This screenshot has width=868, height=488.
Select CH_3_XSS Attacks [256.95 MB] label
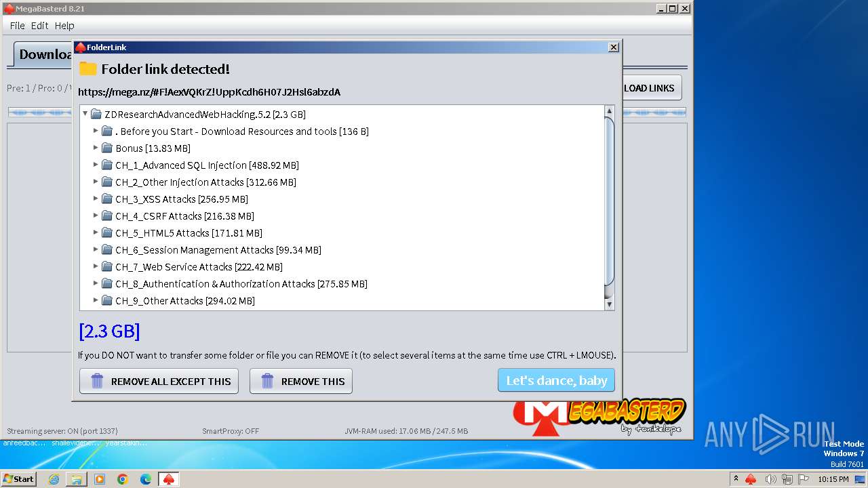pyautogui.click(x=181, y=199)
